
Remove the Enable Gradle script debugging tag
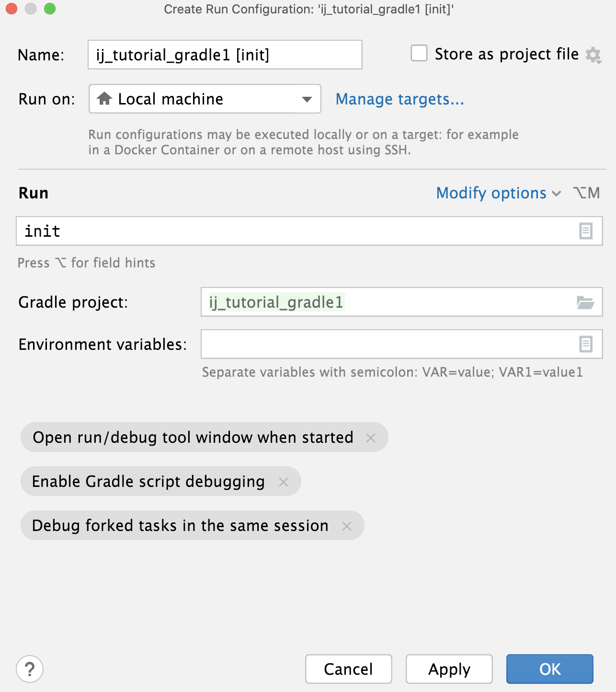pyautogui.click(x=285, y=481)
